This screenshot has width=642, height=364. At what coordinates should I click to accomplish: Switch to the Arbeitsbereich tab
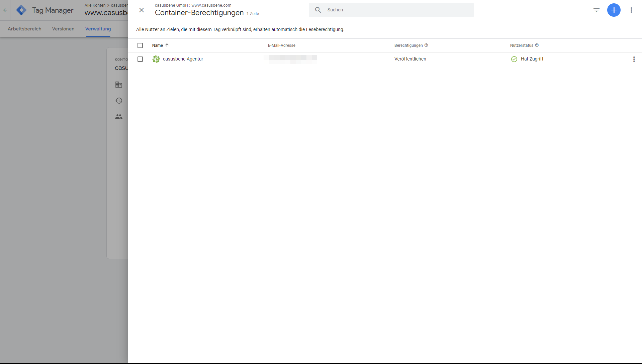click(x=24, y=29)
